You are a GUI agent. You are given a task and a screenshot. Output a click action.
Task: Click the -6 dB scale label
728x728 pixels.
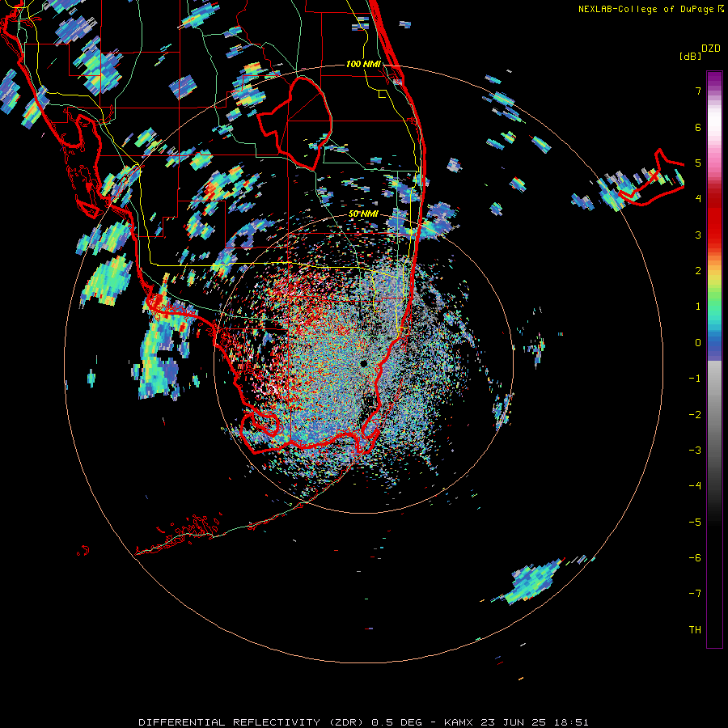click(x=695, y=558)
